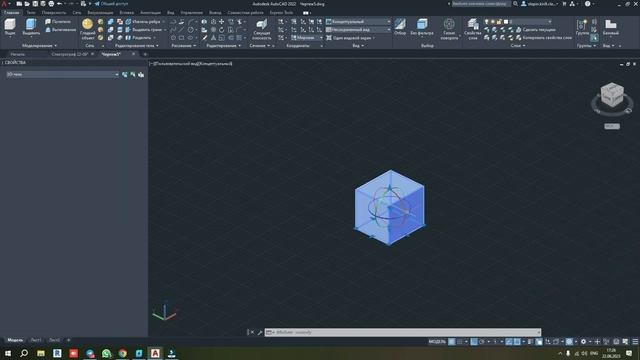The image size is (640, 360).
Task: Select the Circle drawing tool
Action: pos(191,30)
